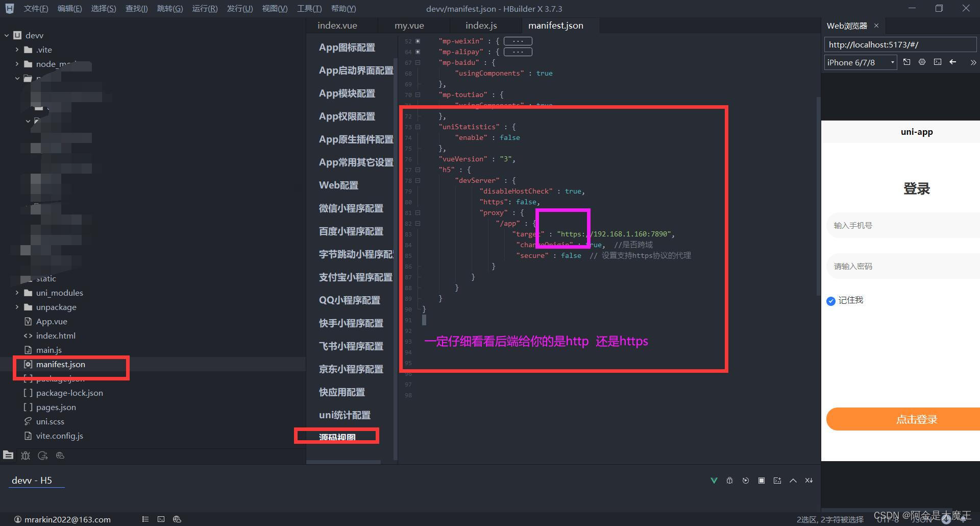Fold the uniStatistics code block
This screenshot has height=526, width=980.
[418, 127]
